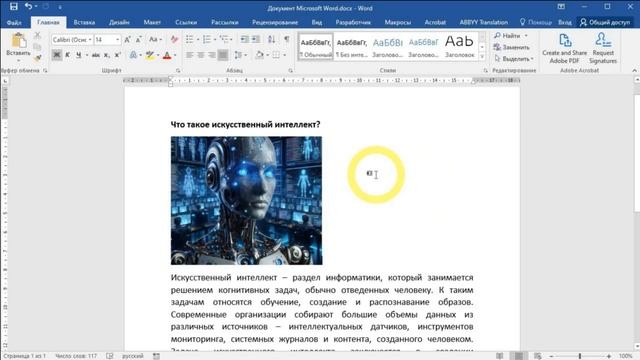Open the bulleted list dropdown

point(198,40)
